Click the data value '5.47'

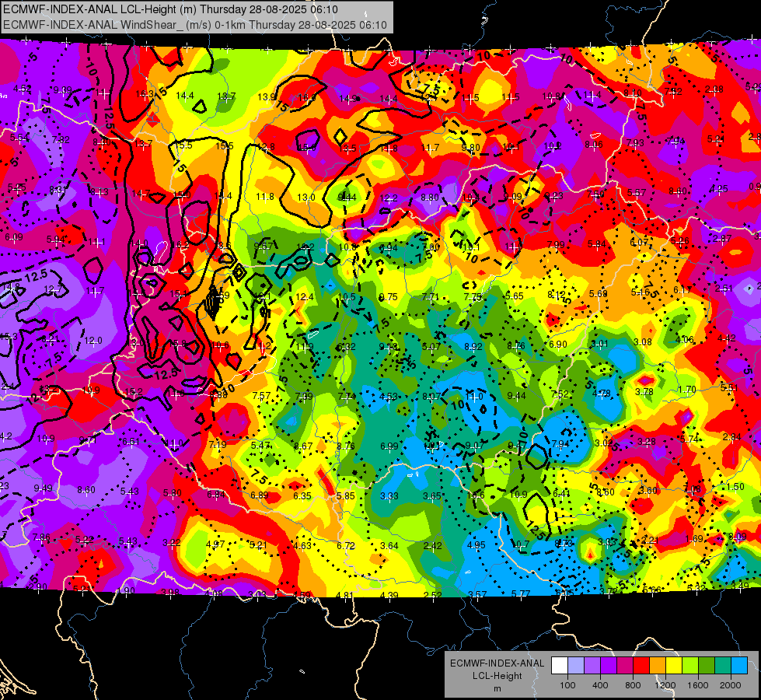click(260, 446)
